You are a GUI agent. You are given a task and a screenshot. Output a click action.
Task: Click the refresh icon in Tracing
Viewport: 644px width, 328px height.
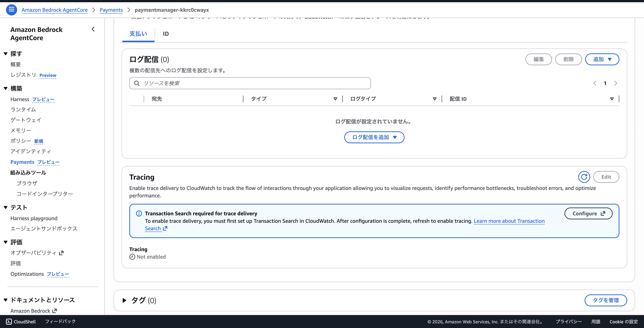pos(584,177)
